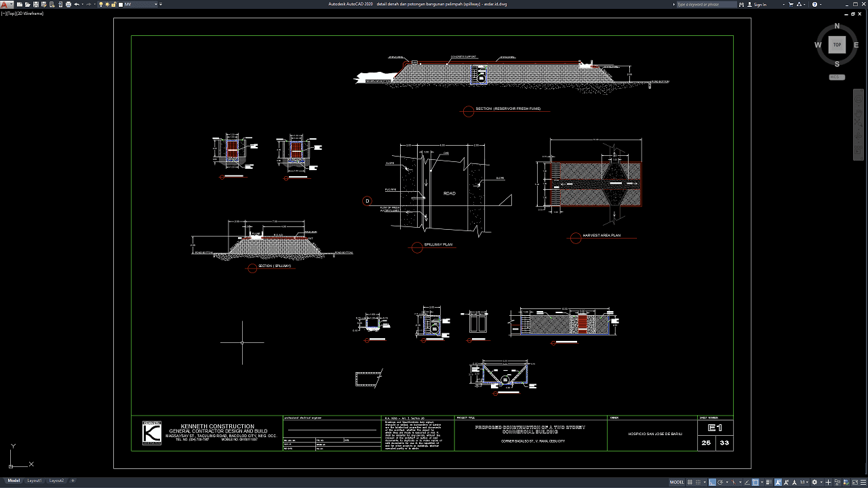Click the Save icon in quick access toolbar
Screen dimensions: 868x488
[x=36, y=4]
